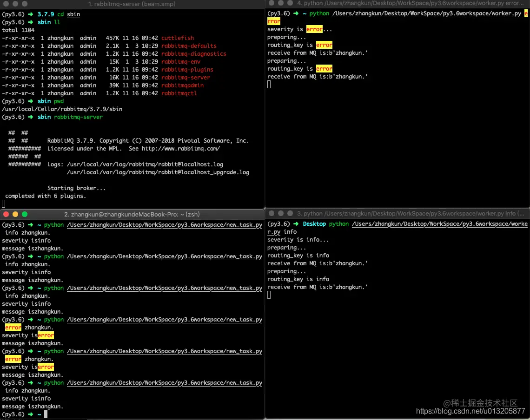Click the rabbitmq-defaults file name

coord(189,46)
